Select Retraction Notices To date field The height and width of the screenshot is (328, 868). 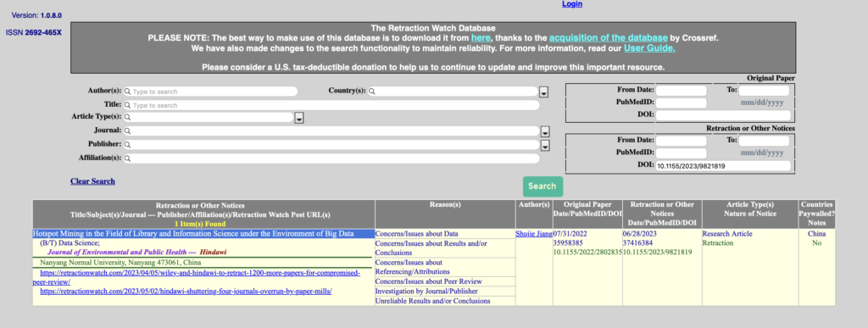pos(764,141)
